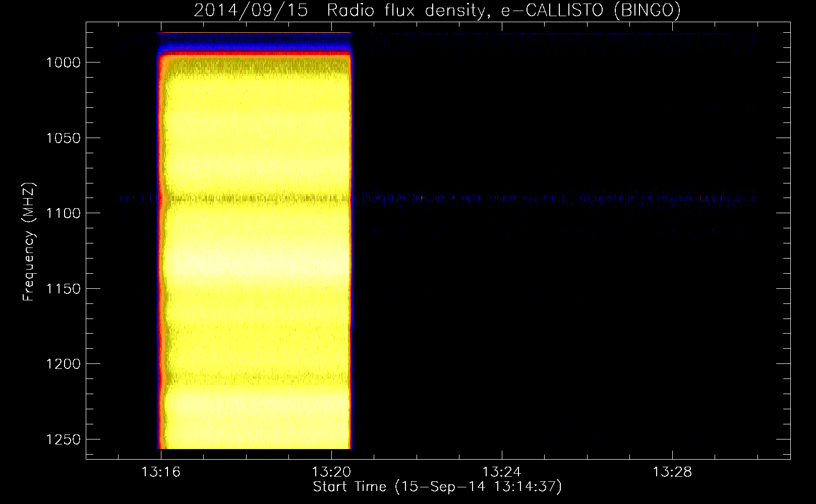This screenshot has width=816, height=504.
Task: Select the 1250 frequency tick label
Action: 63,439
